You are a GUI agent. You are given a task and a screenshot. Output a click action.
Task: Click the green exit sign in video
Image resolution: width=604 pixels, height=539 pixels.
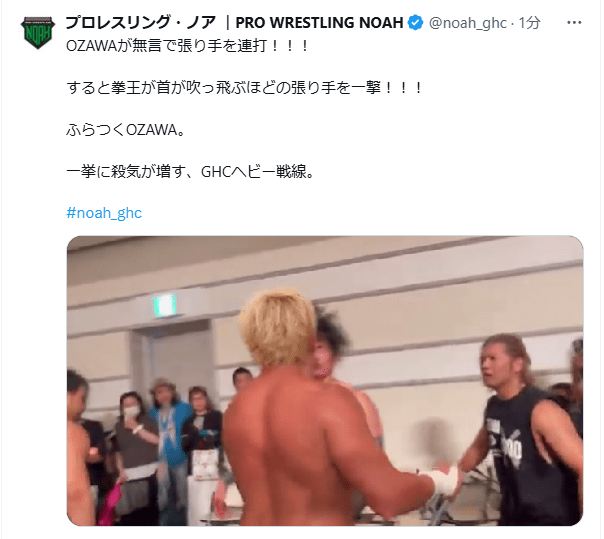[x=165, y=305]
